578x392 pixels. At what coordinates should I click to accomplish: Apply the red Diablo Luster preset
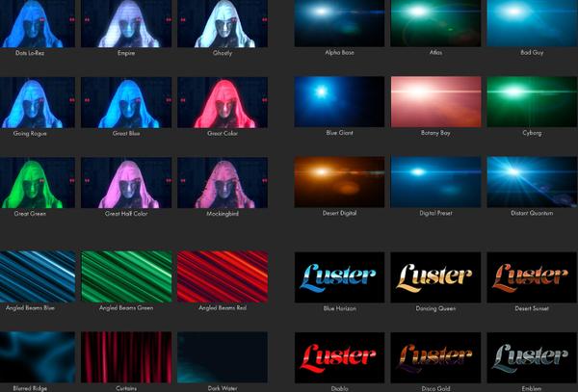(339, 357)
